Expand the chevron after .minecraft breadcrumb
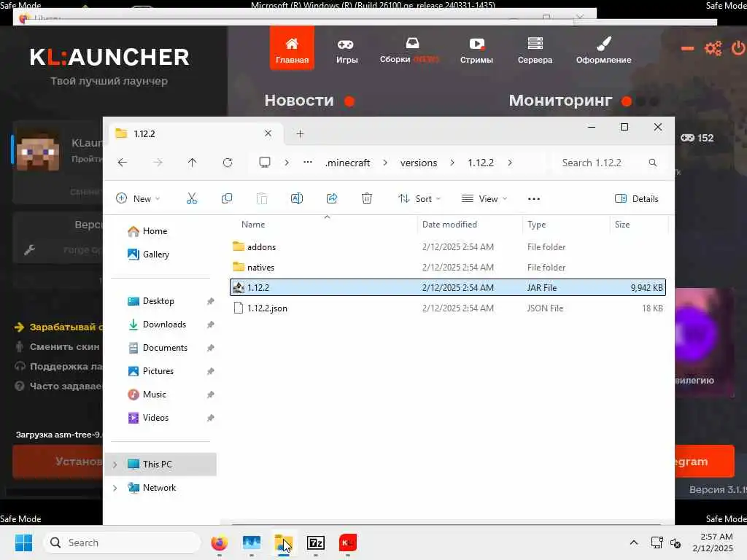The image size is (747, 560). (385, 163)
